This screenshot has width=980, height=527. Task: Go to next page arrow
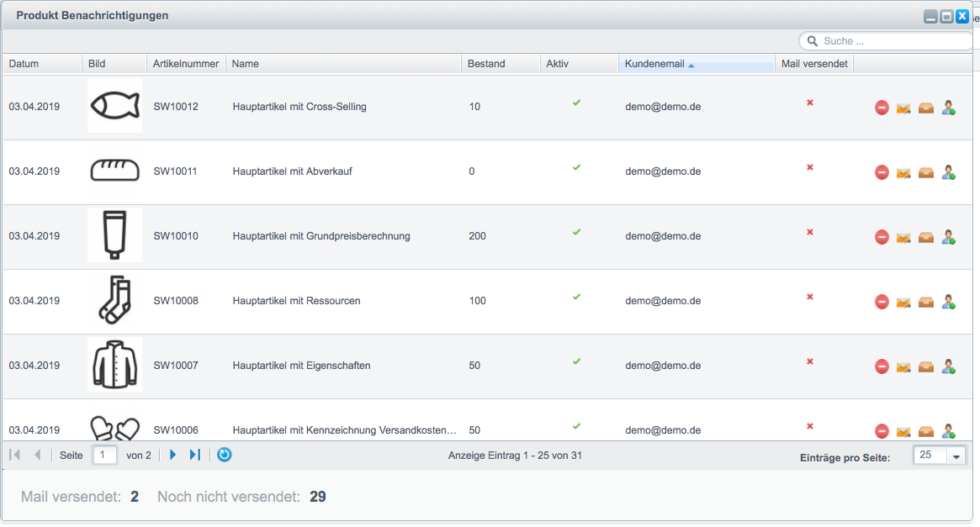(173, 455)
